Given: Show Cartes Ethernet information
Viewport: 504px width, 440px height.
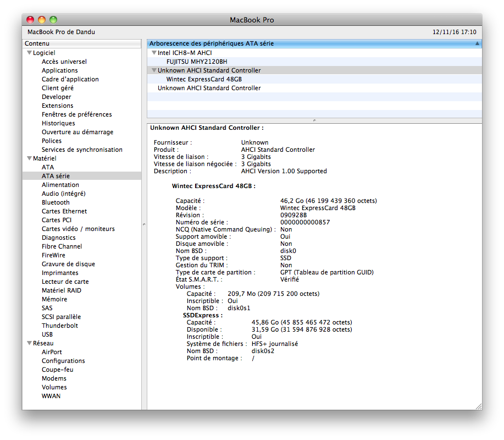Looking at the screenshot, I should [64, 211].
